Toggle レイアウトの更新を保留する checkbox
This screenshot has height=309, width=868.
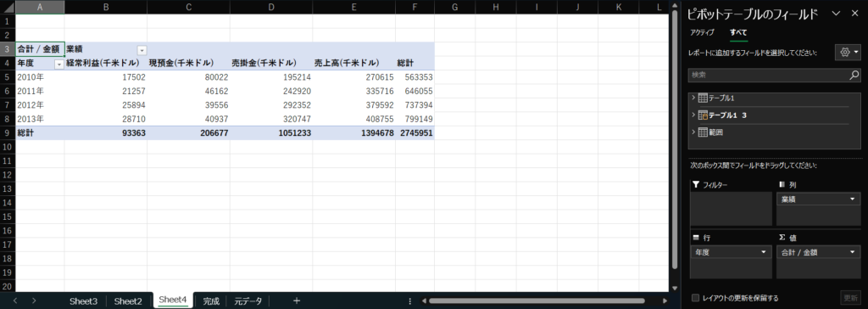coord(696,298)
